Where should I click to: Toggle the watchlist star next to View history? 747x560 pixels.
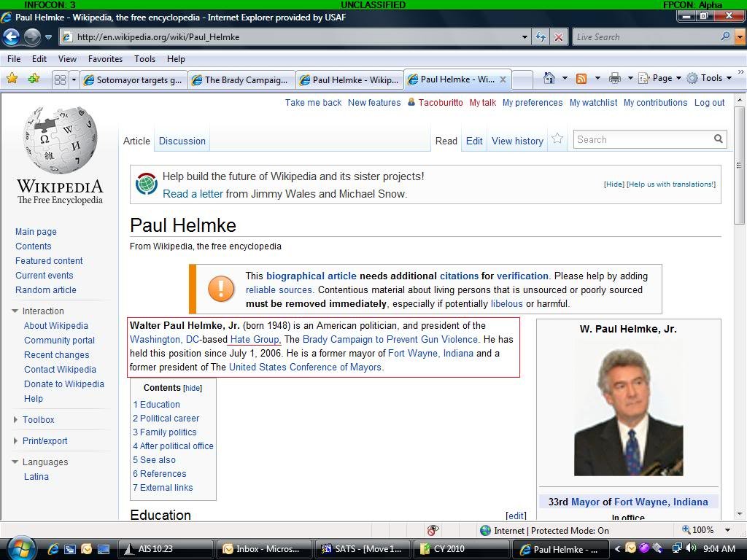tap(557, 139)
